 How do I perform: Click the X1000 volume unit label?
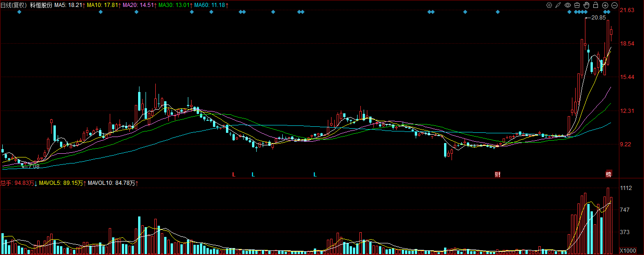(629, 251)
